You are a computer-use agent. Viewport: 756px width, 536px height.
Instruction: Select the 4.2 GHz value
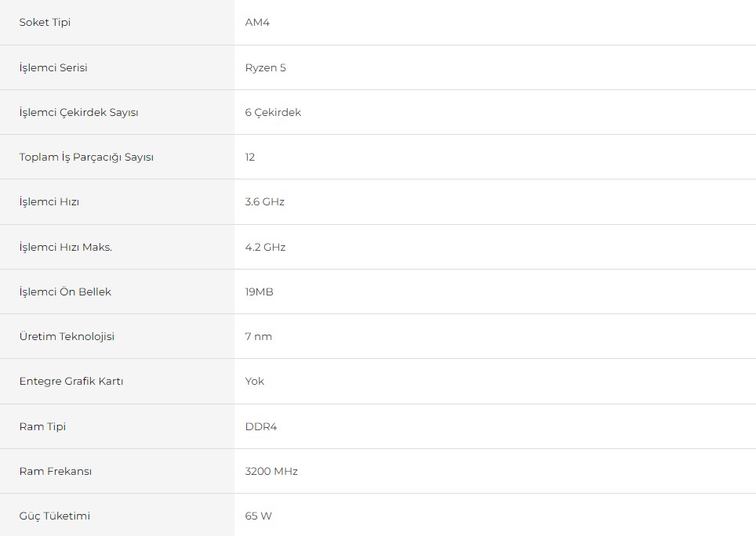click(x=265, y=247)
